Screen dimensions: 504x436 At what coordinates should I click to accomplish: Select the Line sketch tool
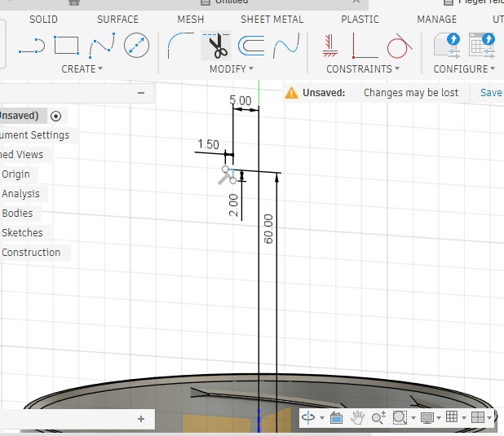point(30,46)
